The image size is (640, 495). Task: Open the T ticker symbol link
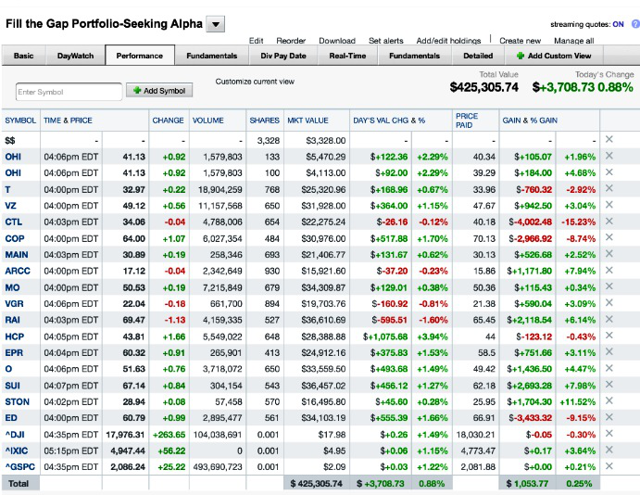pos(8,189)
